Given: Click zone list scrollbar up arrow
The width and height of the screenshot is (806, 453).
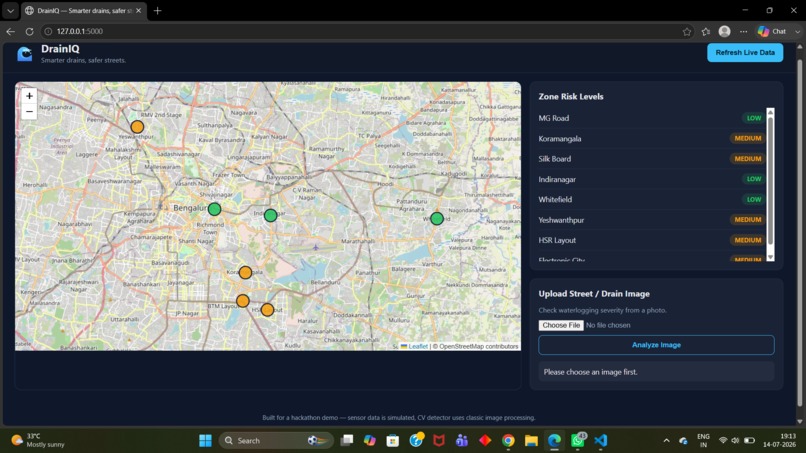Looking at the screenshot, I should [770, 112].
